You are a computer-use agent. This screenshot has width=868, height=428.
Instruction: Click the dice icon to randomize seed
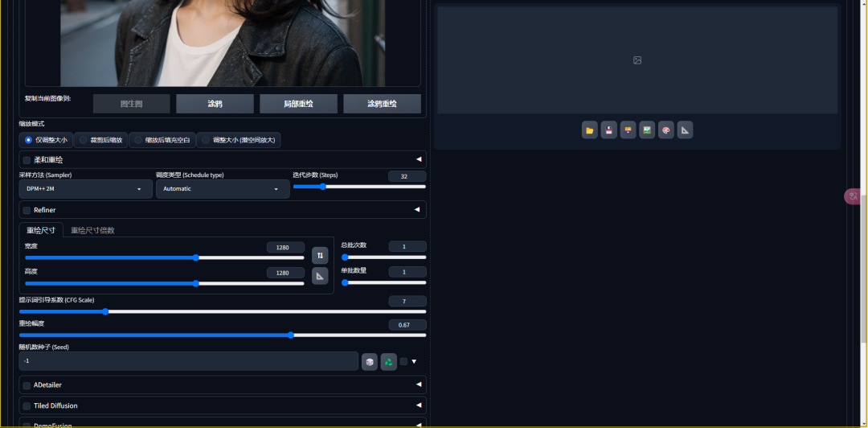[370, 362]
